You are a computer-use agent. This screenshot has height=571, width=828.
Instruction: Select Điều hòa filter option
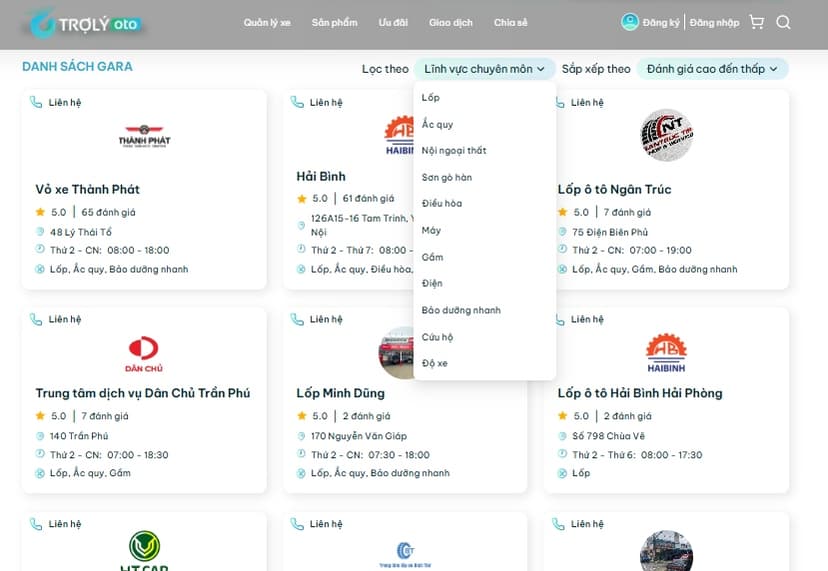(x=441, y=203)
